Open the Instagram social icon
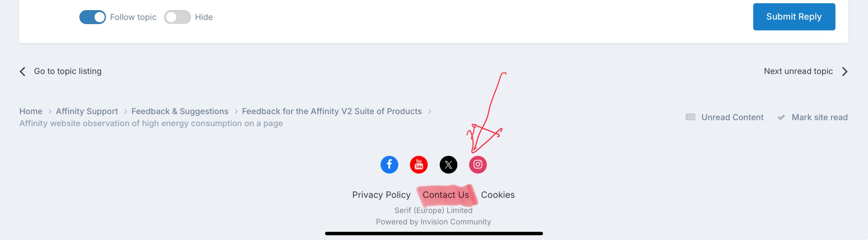 478,165
